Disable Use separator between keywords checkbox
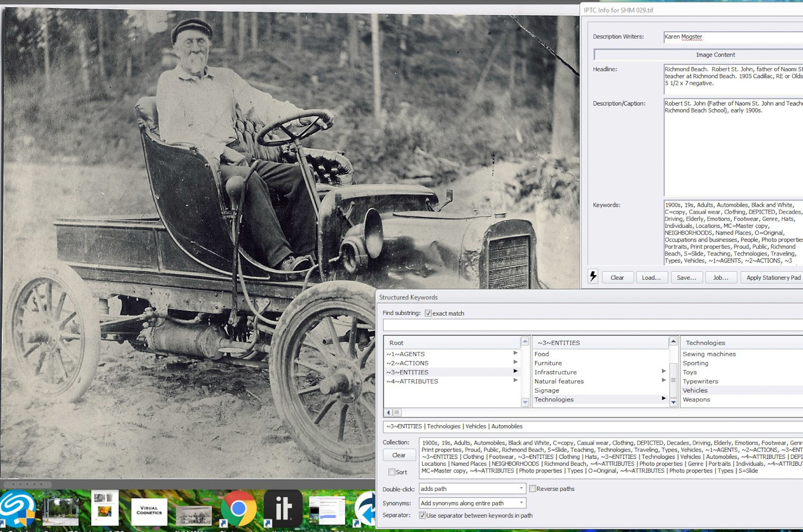The height and width of the screenshot is (532, 803). pos(422,515)
